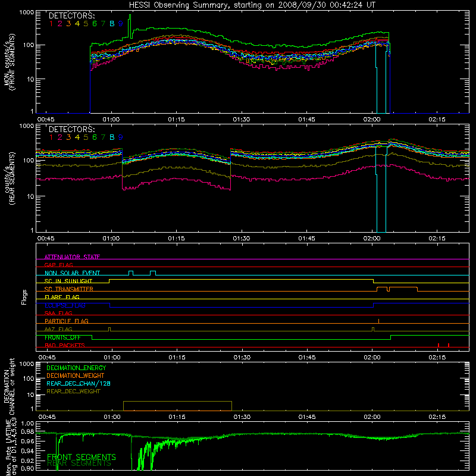Click the rear segments y-axis title
Image resolution: width=476 pixels, height=476 pixels.
(10, 178)
